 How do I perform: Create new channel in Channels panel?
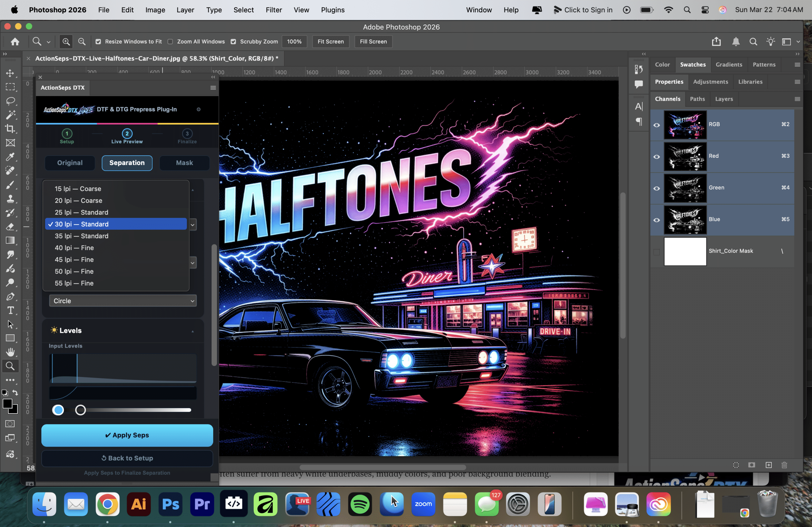[768, 465]
